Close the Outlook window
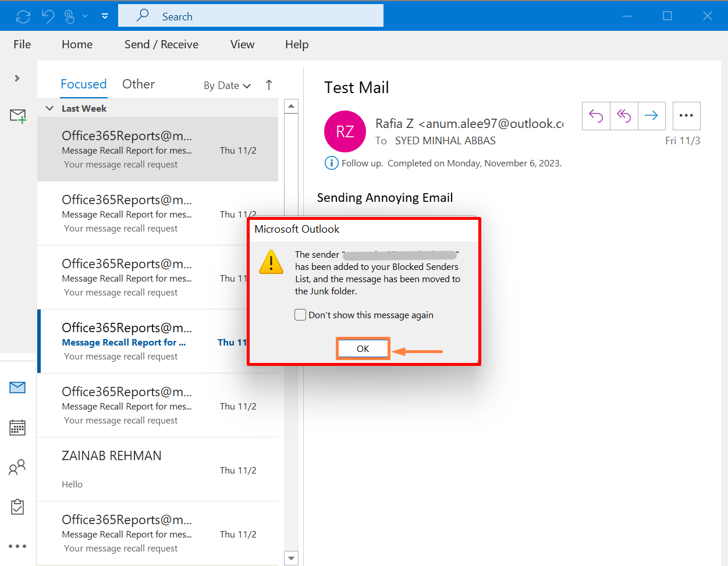The width and height of the screenshot is (728, 566). click(708, 16)
